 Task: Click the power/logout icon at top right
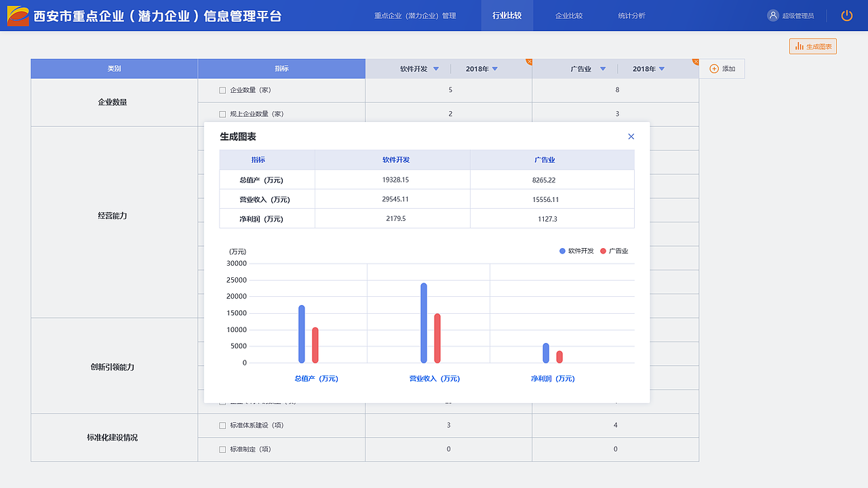tap(846, 15)
